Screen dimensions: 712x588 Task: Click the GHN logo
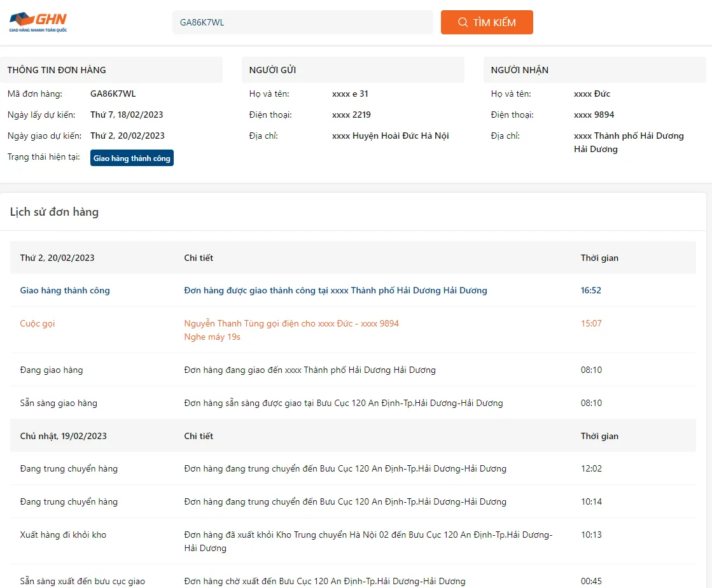(x=38, y=22)
